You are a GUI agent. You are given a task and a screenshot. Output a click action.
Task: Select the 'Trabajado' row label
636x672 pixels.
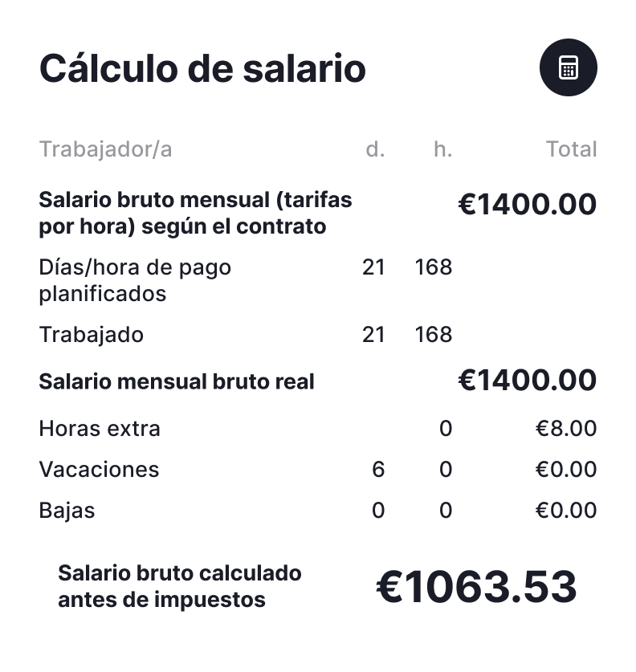pyautogui.click(x=91, y=335)
